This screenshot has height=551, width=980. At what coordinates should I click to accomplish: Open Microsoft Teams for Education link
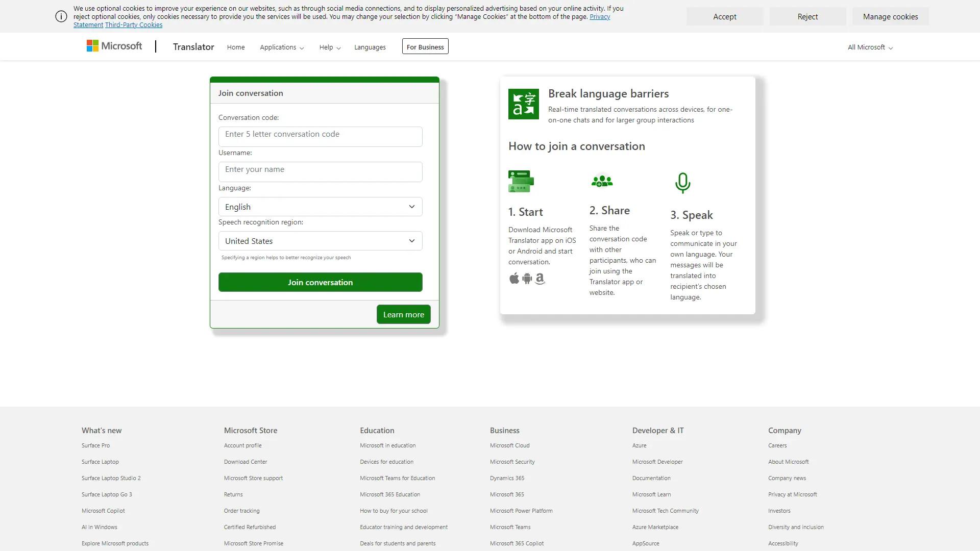[x=398, y=478]
